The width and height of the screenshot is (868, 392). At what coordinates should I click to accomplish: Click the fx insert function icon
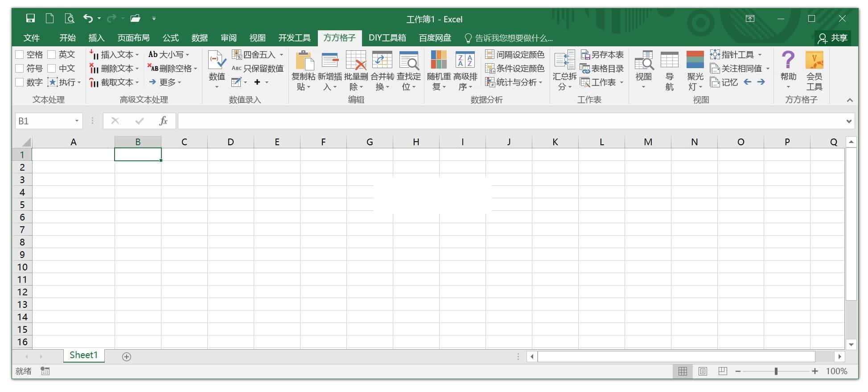pos(163,121)
